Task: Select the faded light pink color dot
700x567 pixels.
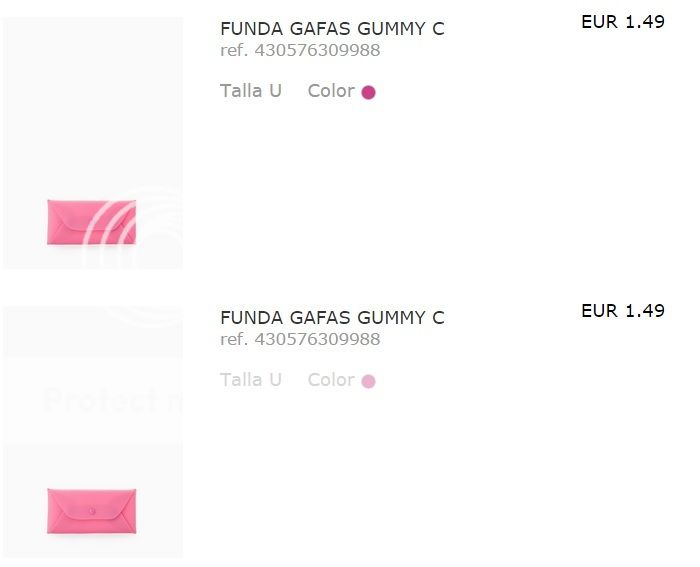Action: [368, 381]
